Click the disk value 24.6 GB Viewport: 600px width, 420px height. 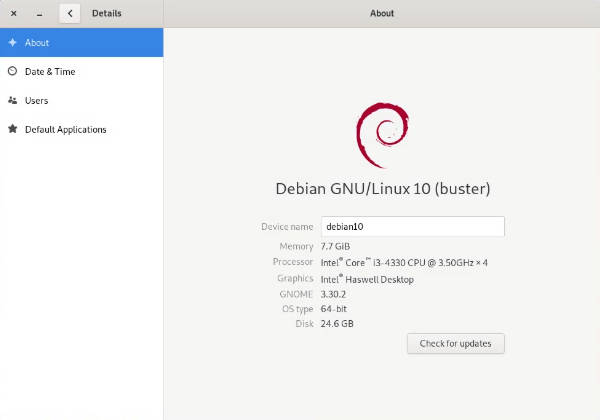pyautogui.click(x=337, y=324)
